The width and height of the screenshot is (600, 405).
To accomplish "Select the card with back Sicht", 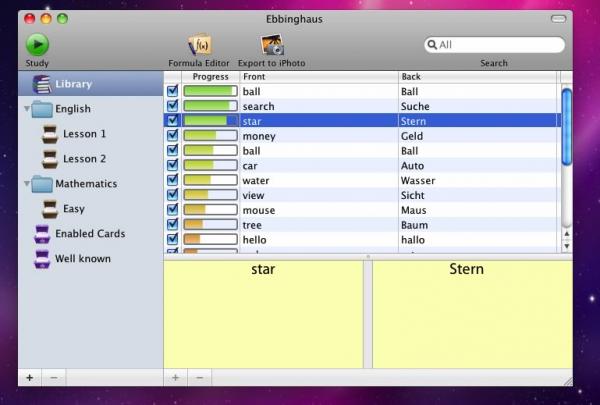I will point(413,196).
